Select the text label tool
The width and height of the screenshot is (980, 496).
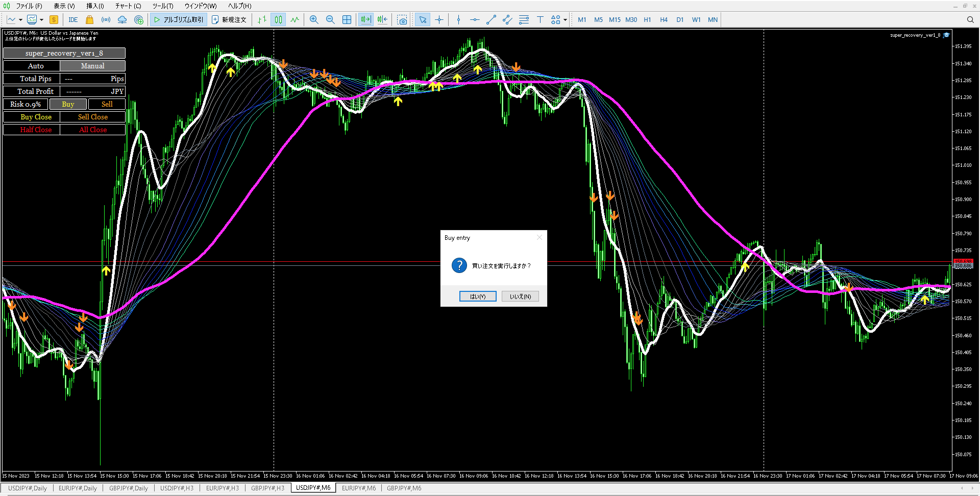(540, 20)
